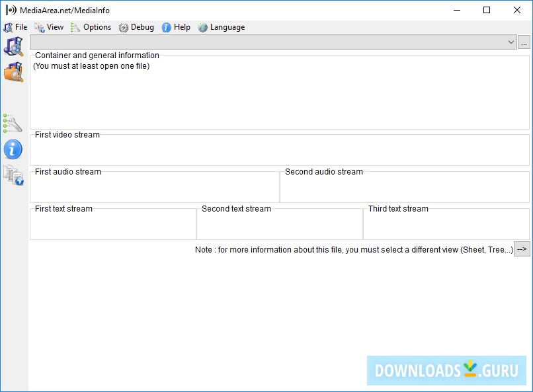Show About info via the blue sidebar icon
The width and height of the screenshot is (533, 392).
13,149
